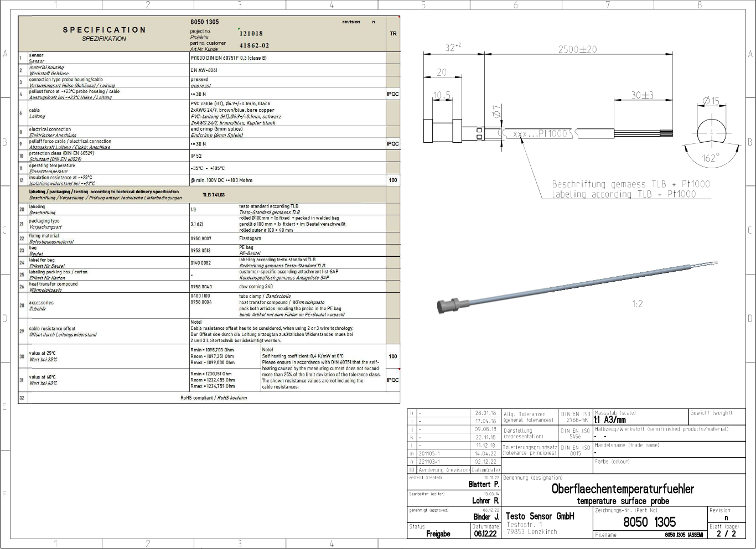Click the 162° angle dimension
Viewport: 756px width, 549px height.
pyautogui.click(x=710, y=158)
